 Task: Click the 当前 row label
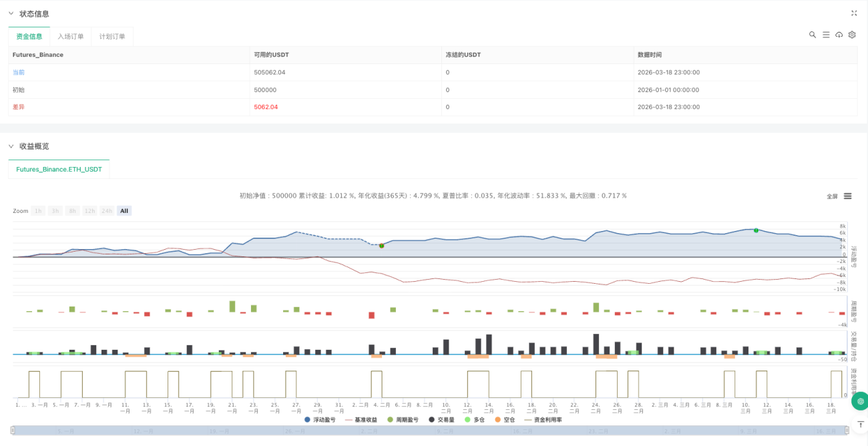click(x=19, y=72)
